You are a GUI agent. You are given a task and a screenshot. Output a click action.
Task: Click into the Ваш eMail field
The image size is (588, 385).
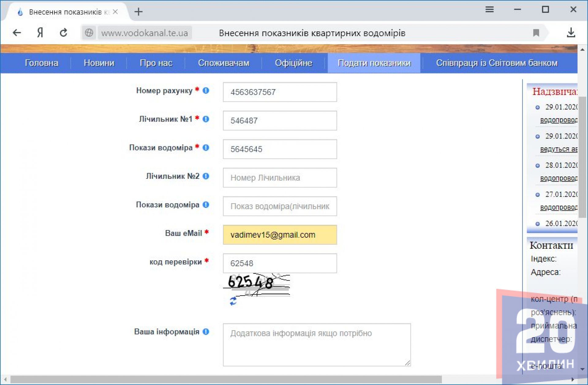click(280, 235)
